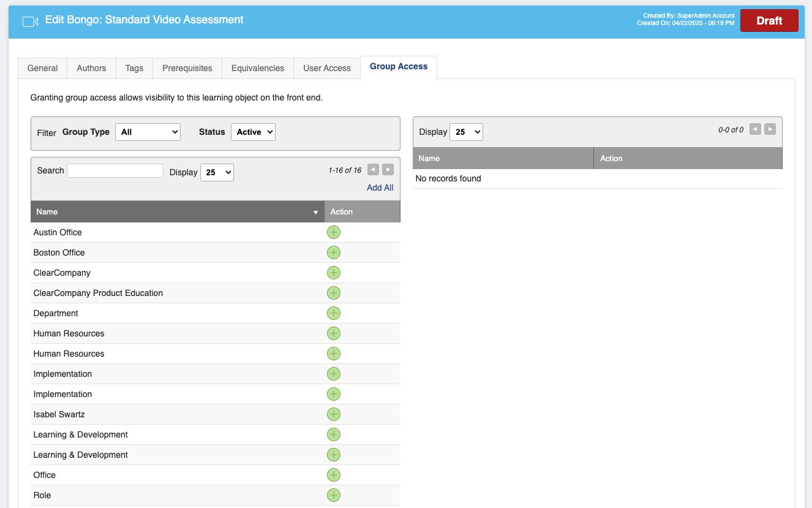Add Boston Office group with its plus icon
This screenshot has height=508, width=812.
tap(334, 252)
